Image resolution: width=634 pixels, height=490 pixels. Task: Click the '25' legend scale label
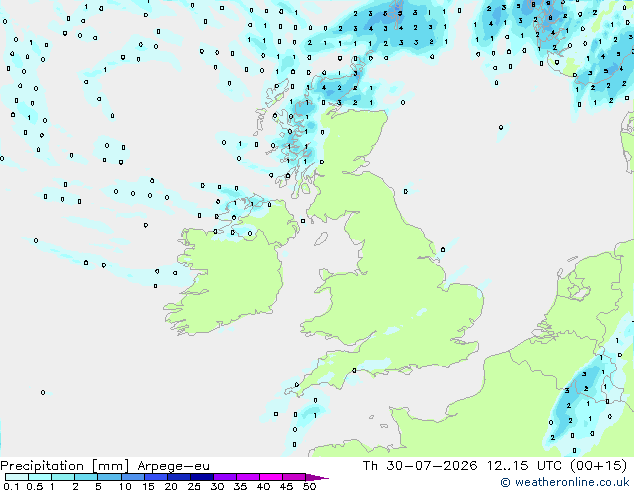pyautogui.click(x=194, y=486)
